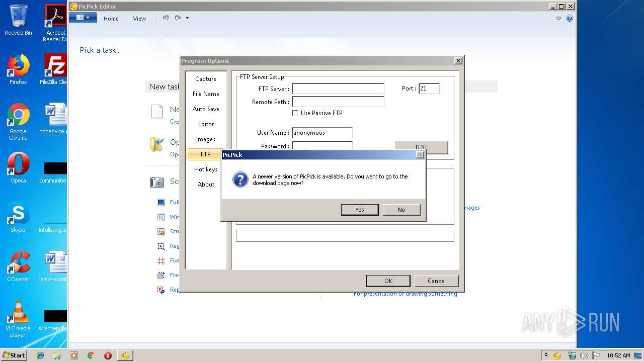Open Internet Explorer from taskbar
644x362 pixels.
coord(40,355)
